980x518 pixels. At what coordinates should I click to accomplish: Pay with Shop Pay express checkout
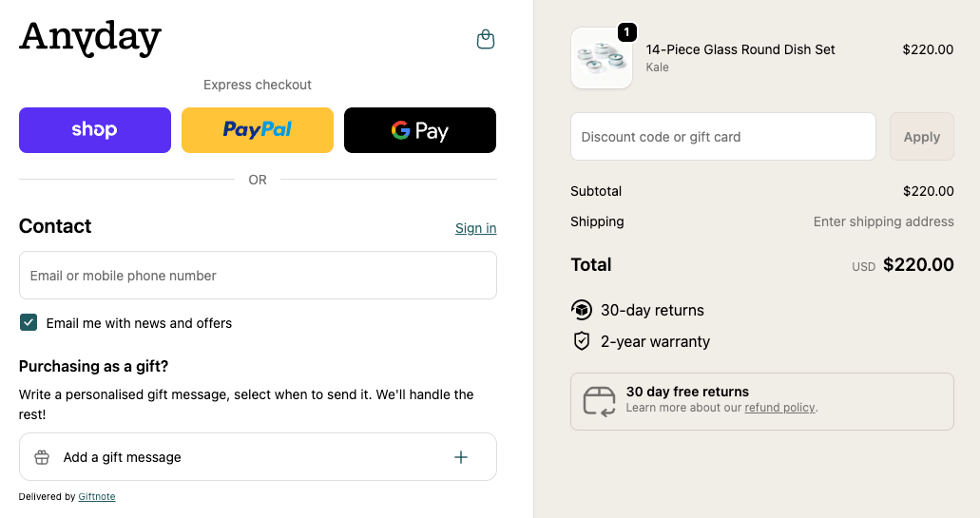95,130
